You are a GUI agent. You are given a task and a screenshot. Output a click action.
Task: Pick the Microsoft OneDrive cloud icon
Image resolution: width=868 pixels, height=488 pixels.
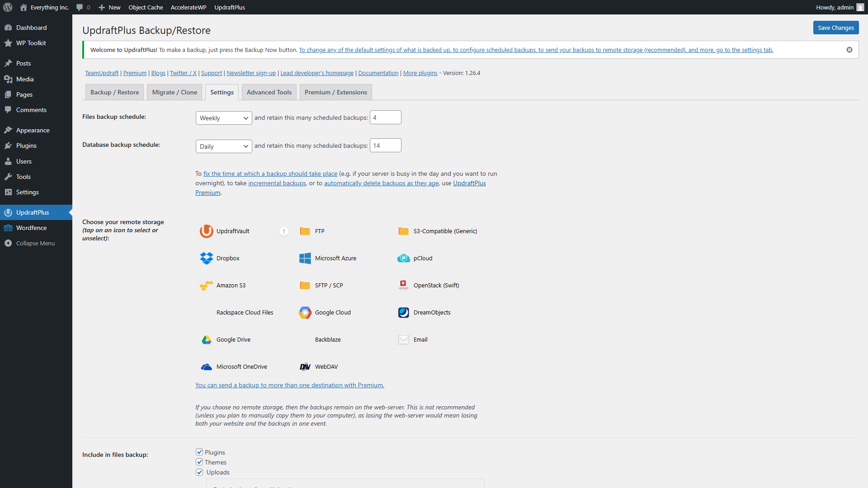pos(207,366)
